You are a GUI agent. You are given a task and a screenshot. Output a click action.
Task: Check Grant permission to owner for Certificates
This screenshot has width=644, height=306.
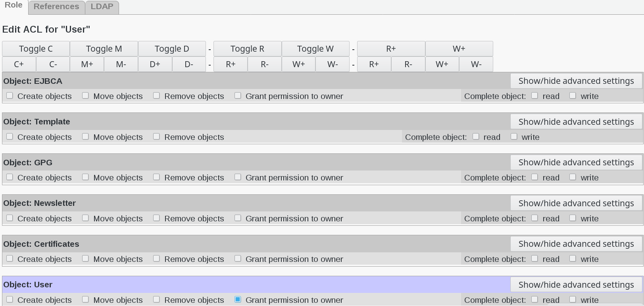238,259
